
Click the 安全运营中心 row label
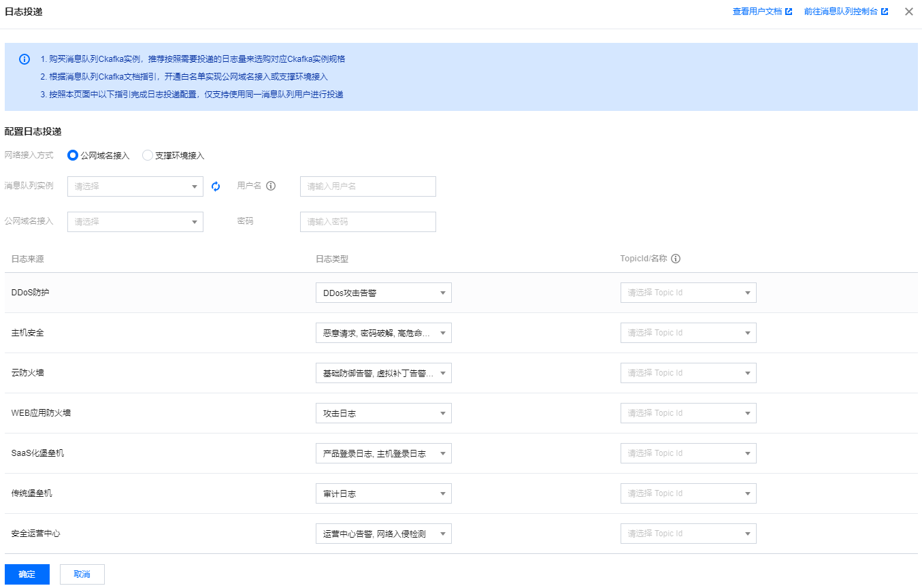tap(36, 534)
